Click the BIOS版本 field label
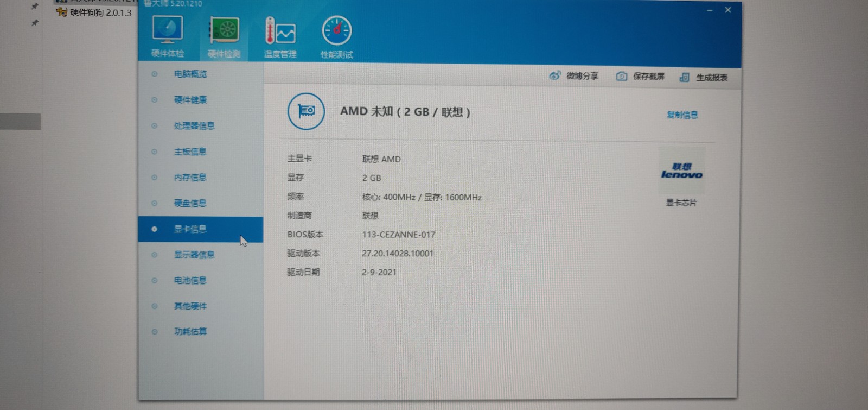The height and width of the screenshot is (410, 868). (305, 235)
